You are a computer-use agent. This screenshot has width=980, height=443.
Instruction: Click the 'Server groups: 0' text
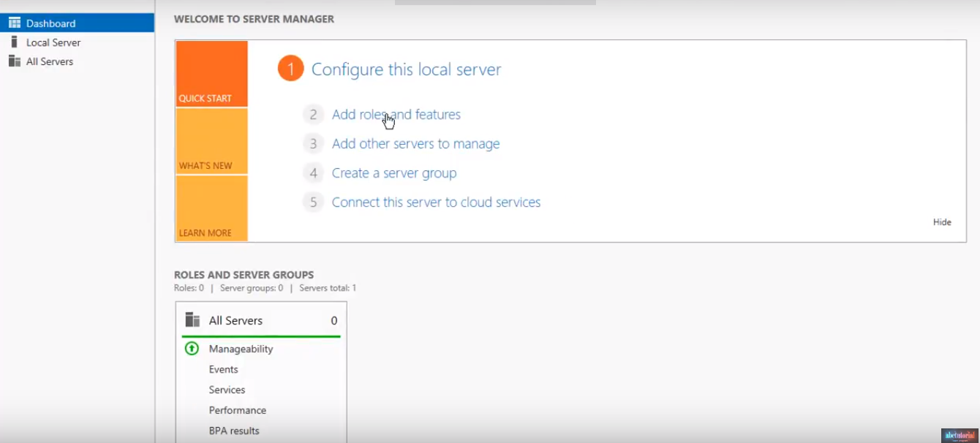(x=252, y=288)
